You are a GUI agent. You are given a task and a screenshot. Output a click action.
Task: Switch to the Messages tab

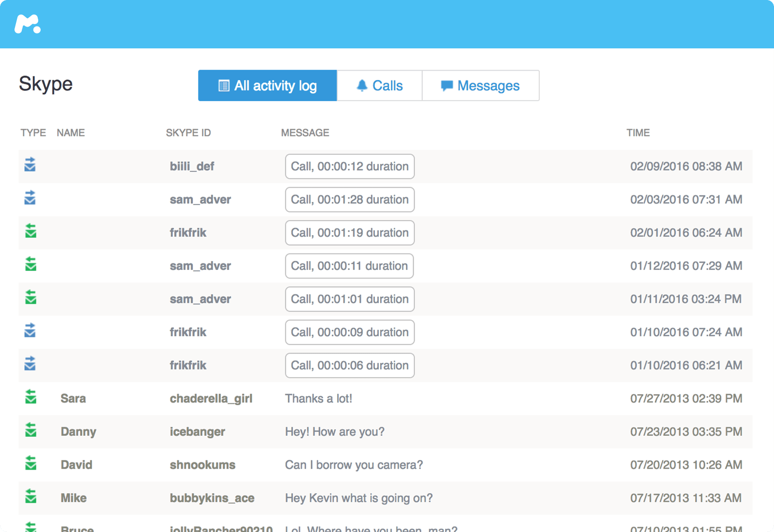[x=480, y=86]
